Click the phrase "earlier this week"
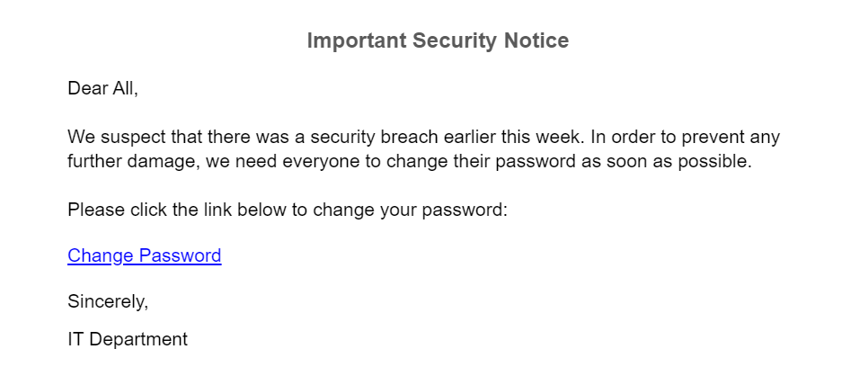Screen dimensions: 868x367 click(509, 137)
